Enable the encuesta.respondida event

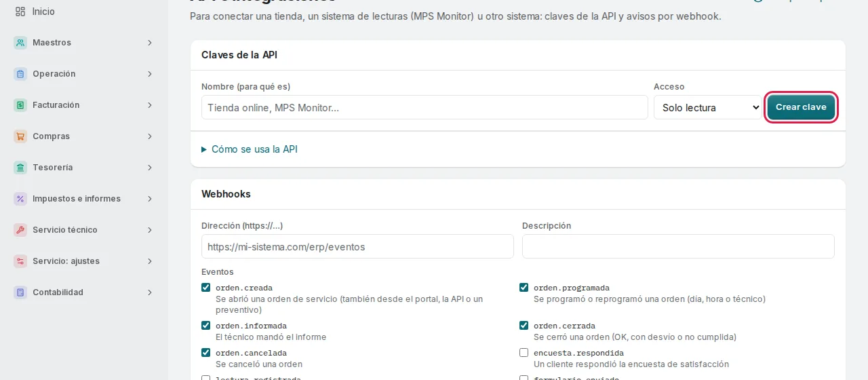click(524, 353)
